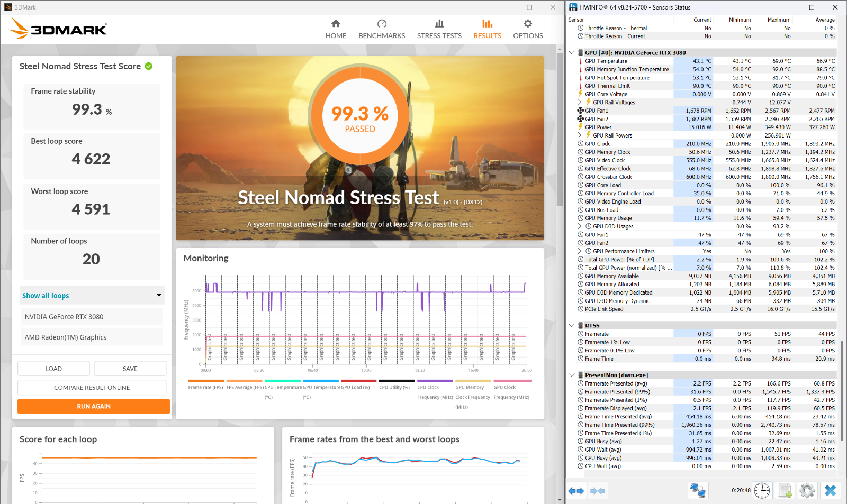Expand the GPU Rail Powers subtree
The width and height of the screenshot is (847, 504).
[580, 135]
